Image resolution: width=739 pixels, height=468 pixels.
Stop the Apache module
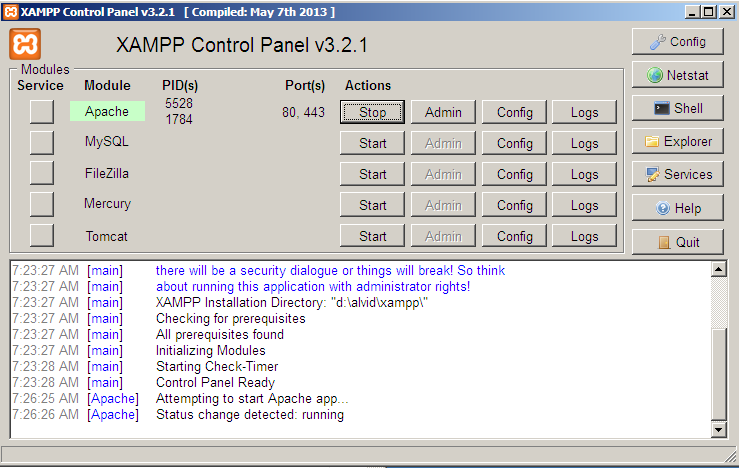372,112
